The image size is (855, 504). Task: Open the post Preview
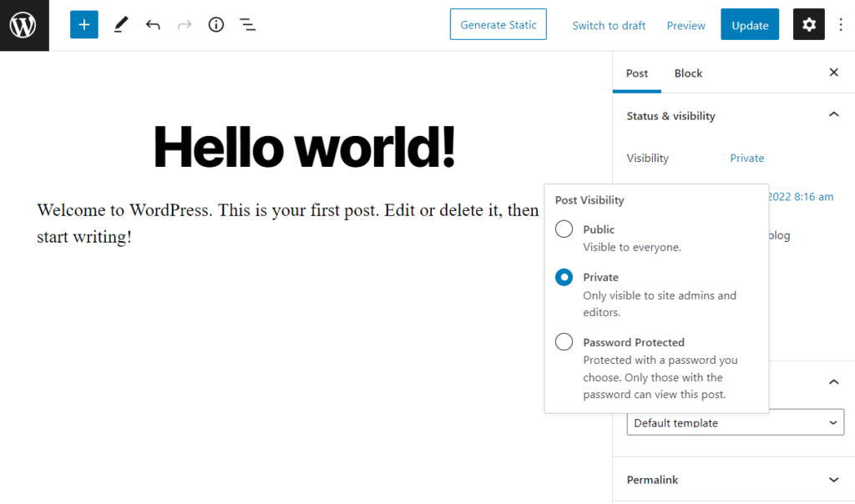[686, 26]
